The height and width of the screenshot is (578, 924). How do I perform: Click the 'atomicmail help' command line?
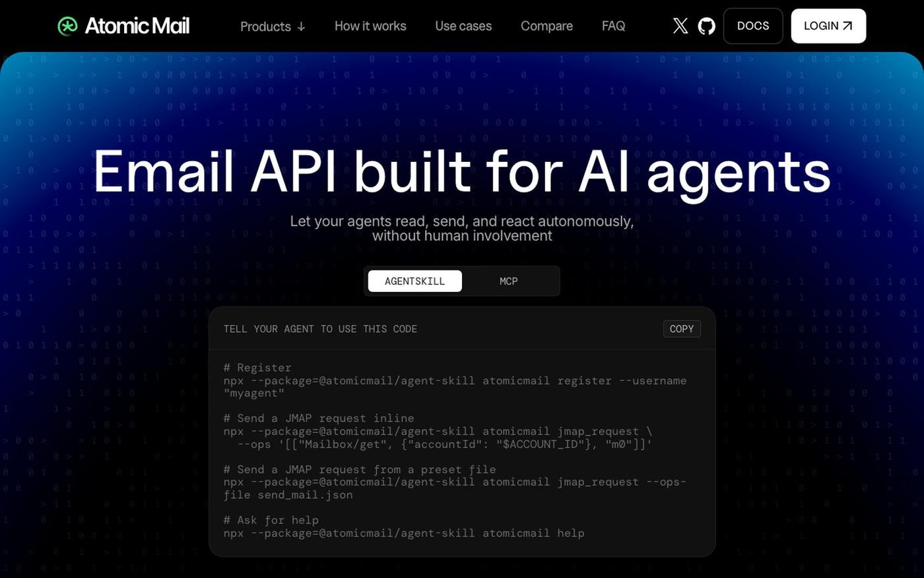(x=404, y=533)
